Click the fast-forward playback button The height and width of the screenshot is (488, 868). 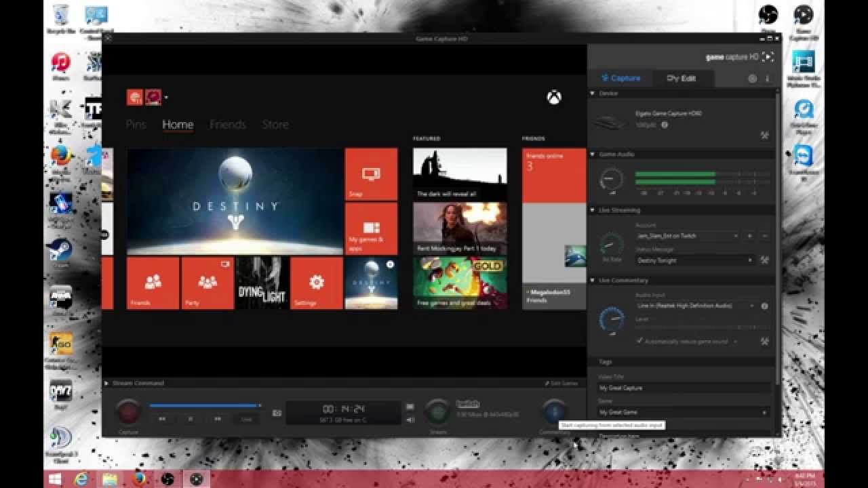point(218,419)
